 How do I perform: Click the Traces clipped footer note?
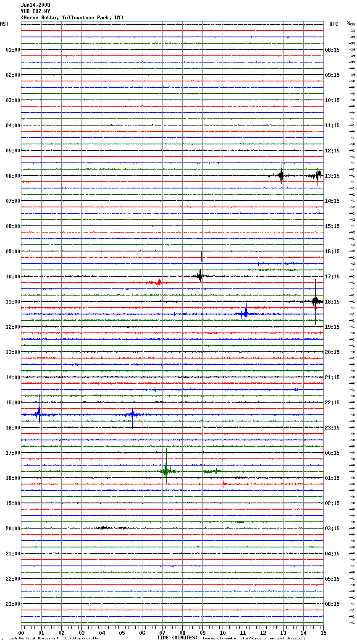click(x=254, y=639)
